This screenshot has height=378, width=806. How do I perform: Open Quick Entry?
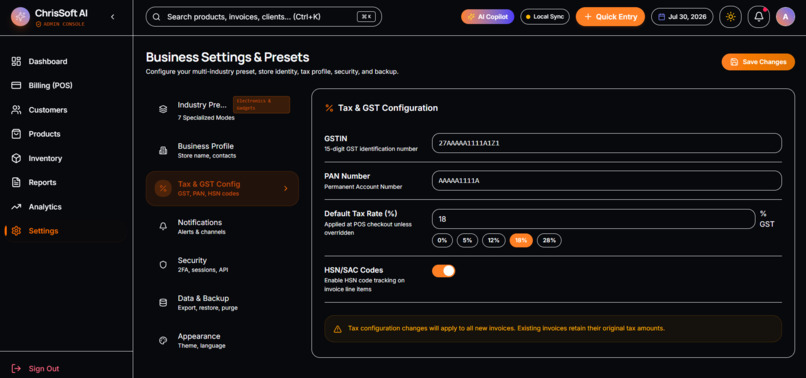[x=610, y=16]
